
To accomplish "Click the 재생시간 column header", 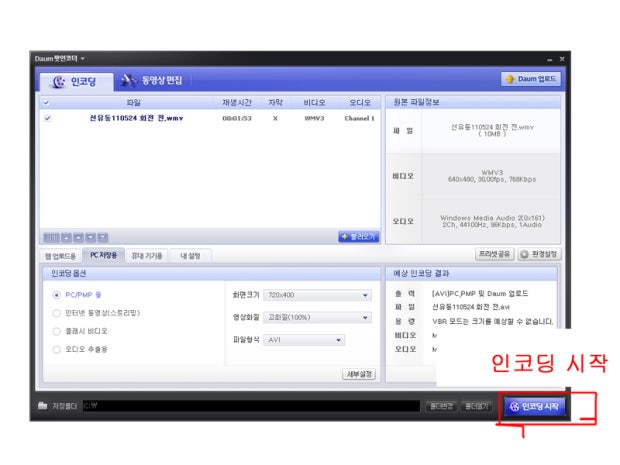I will pos(236,103).
